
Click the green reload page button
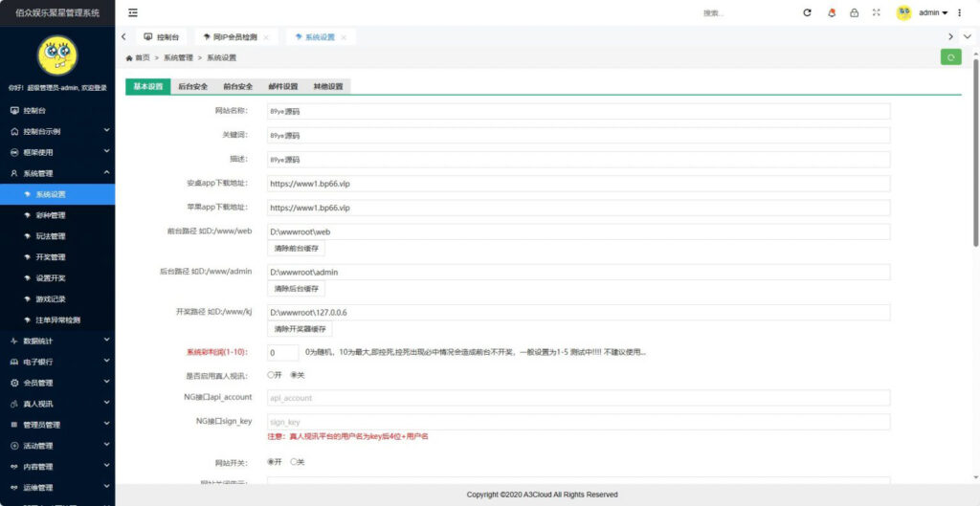pos(950,57)
